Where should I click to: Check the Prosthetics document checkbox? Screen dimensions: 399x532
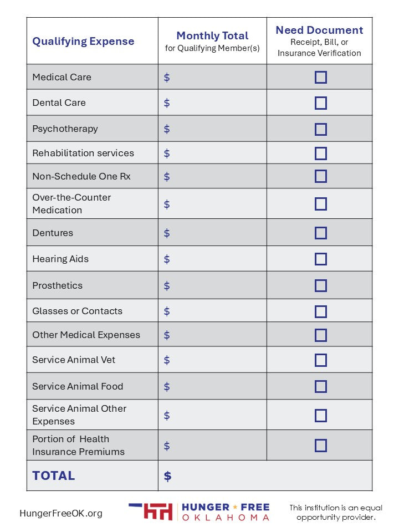320,285
